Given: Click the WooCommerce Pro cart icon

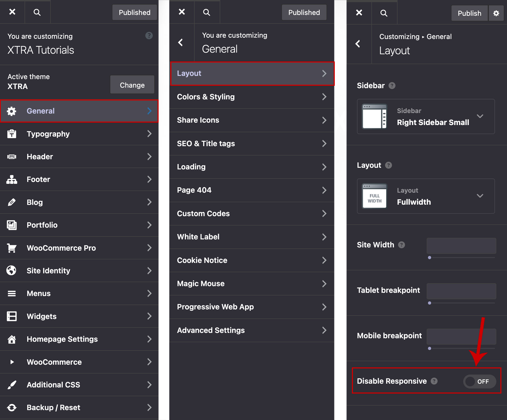Looking at the screenshot, I should coord(12,248).
